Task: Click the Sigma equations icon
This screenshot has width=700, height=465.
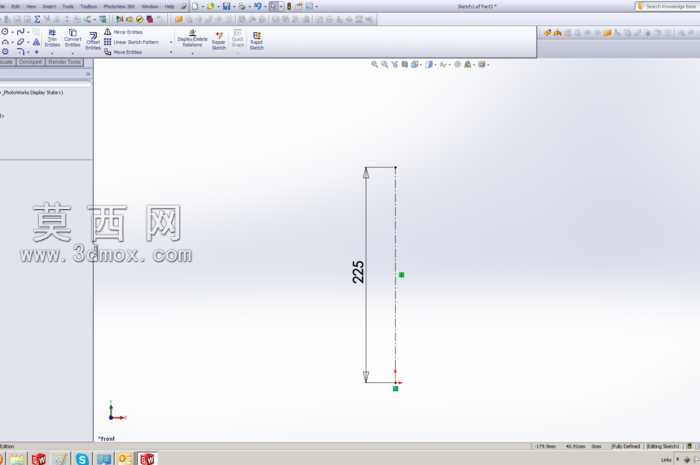Action: point(38,19)
